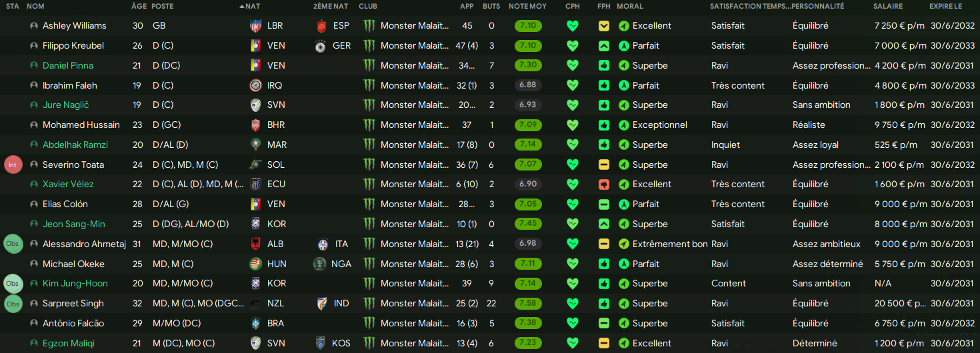Click the heart condition icon for Mohamed Hussain
980x353 pixels.
572,125
